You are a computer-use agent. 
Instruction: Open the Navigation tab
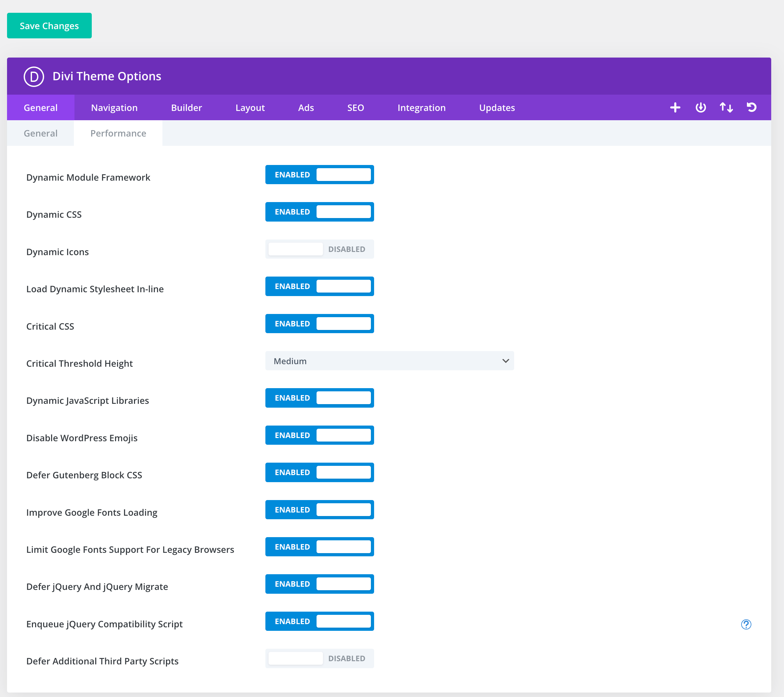114,108
